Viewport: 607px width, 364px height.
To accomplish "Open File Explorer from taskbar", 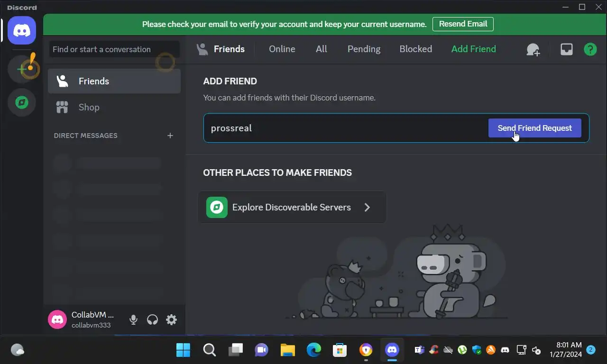I will 287,350.
